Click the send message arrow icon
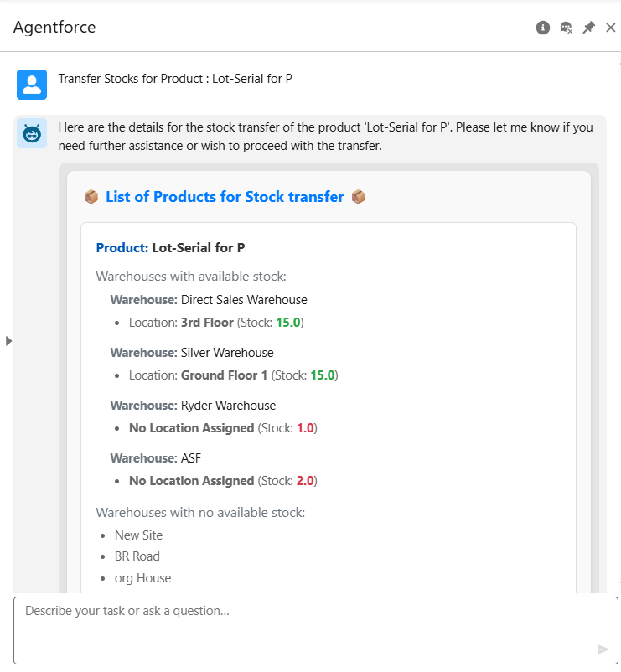The width and height of the screenshot is (621, 672). click(603, 649)
